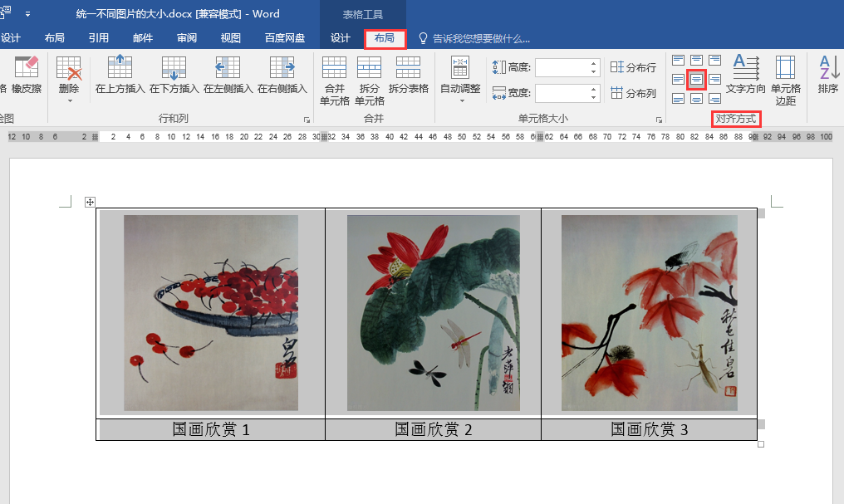Click caption 国画欣赏 2
This screenshot has width=844, height=504.
(434, 429)
